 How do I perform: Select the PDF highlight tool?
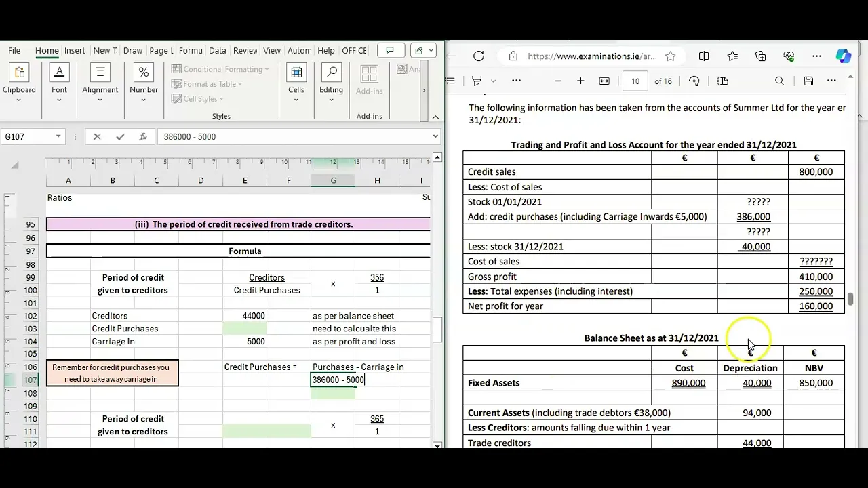click(x=477, y=81)
